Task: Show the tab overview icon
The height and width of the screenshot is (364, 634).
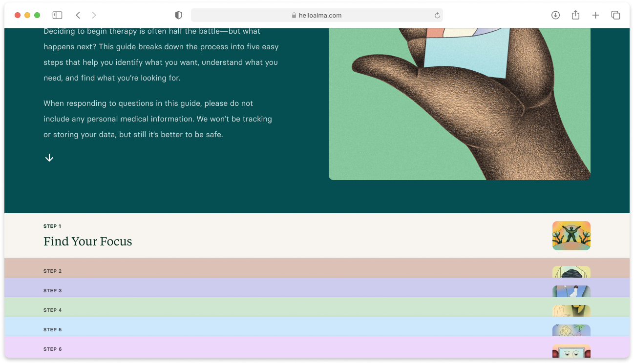Action: (615, 15)
